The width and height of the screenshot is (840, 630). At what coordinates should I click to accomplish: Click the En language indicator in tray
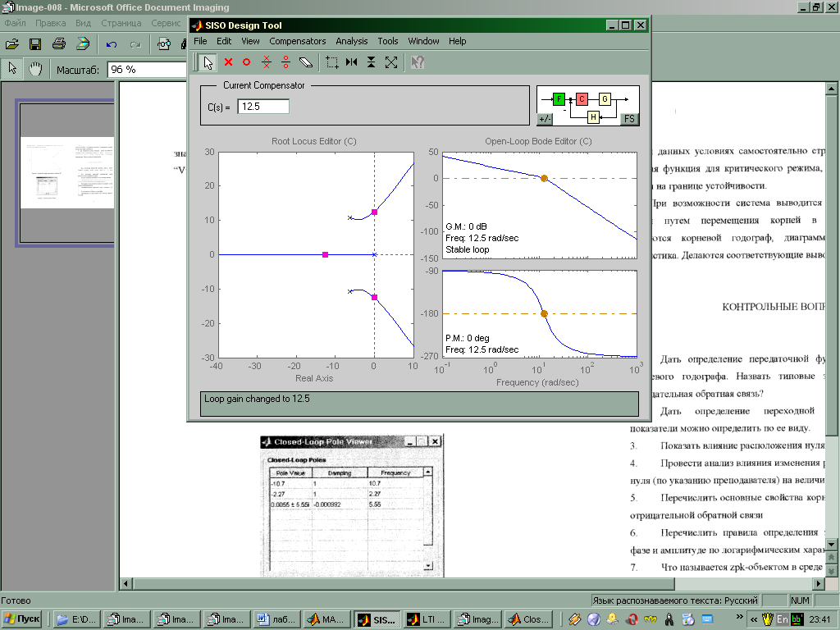(x=782, y=619)
